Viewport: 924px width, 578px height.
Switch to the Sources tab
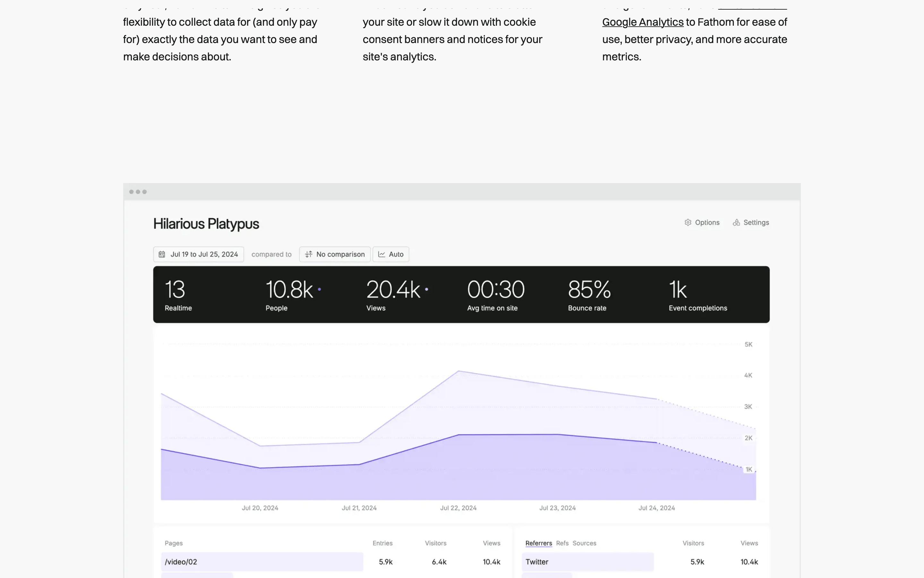pos(584,543)
